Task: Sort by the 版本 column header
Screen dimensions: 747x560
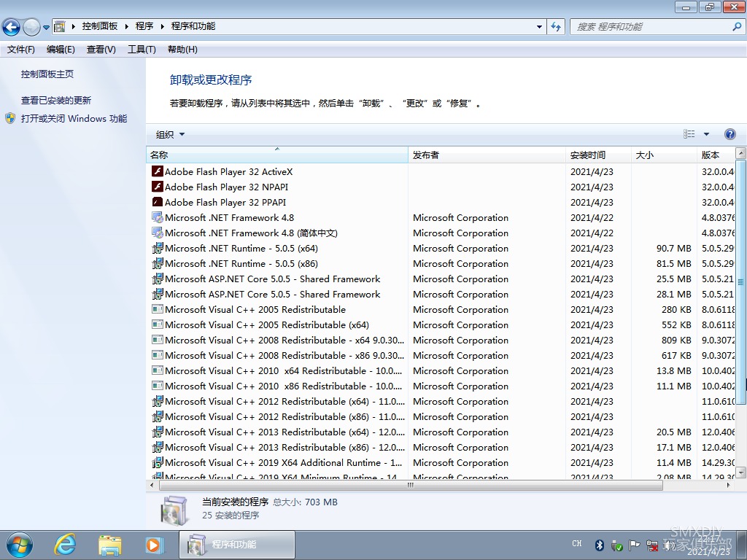Action: tap(716, 155)
